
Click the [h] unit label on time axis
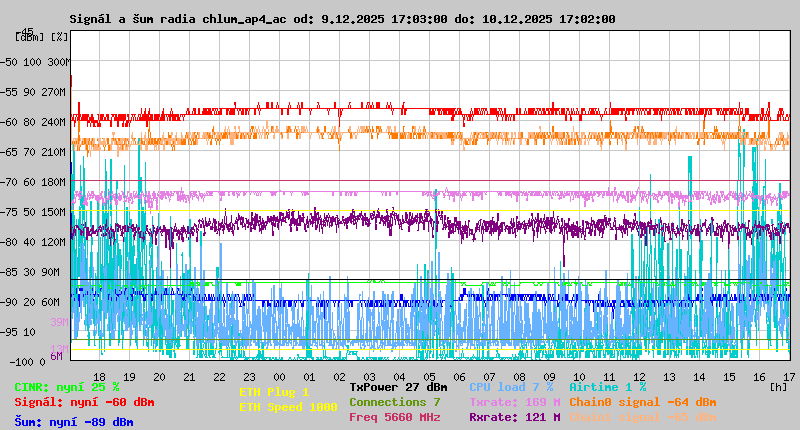[x=778, y=386]
